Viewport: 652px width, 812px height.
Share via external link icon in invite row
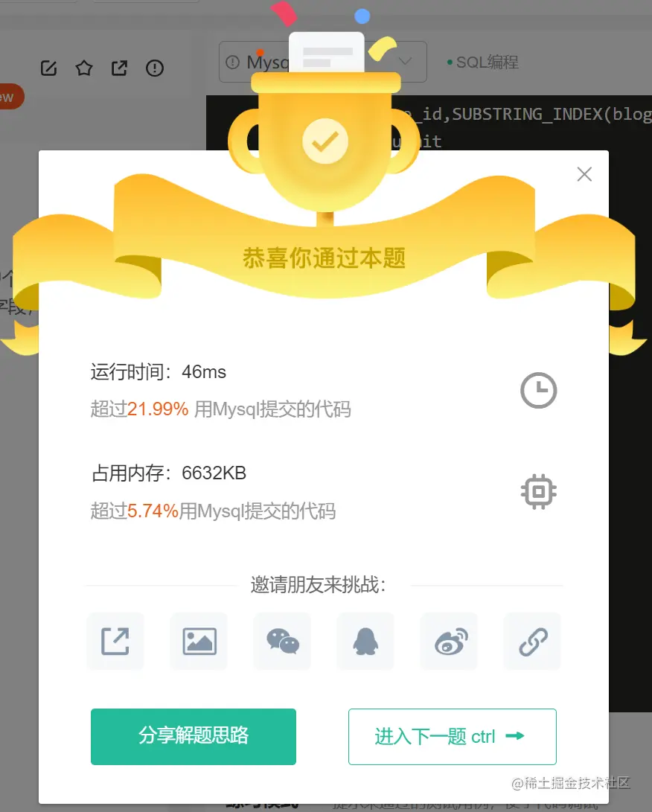click(115, 641)
